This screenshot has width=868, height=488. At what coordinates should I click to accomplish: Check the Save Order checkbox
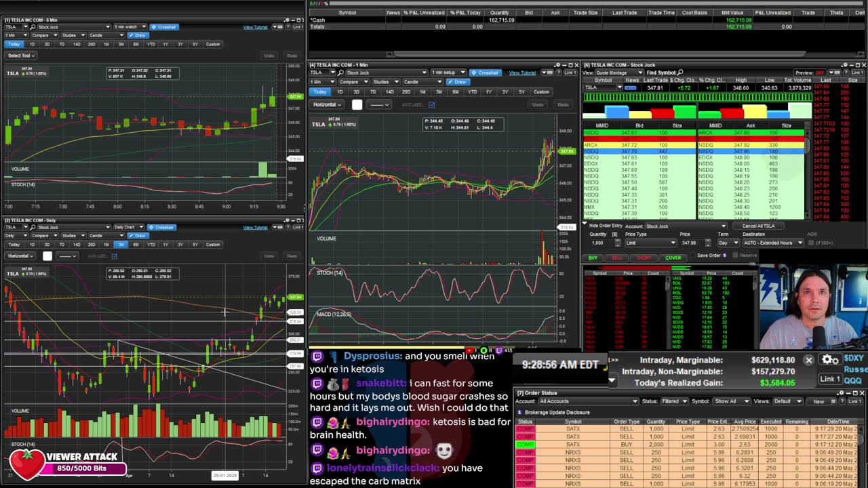[693, 256]
